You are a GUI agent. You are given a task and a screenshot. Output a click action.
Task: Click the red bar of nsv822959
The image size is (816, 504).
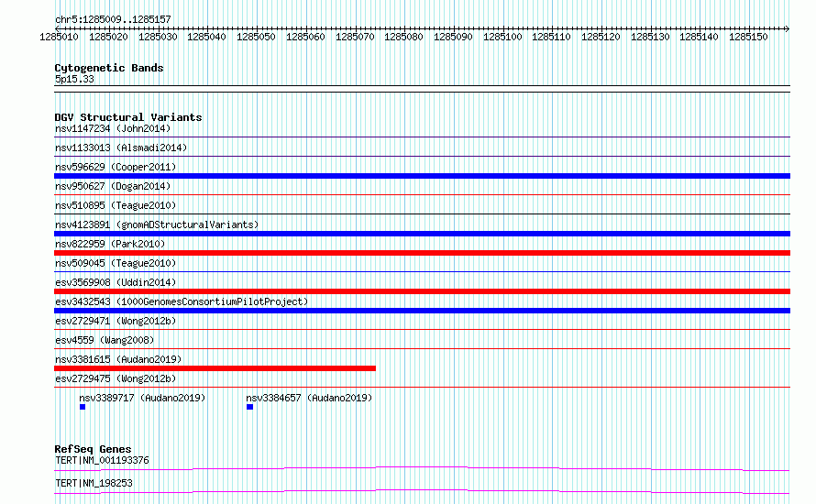(x=422, y=253)
